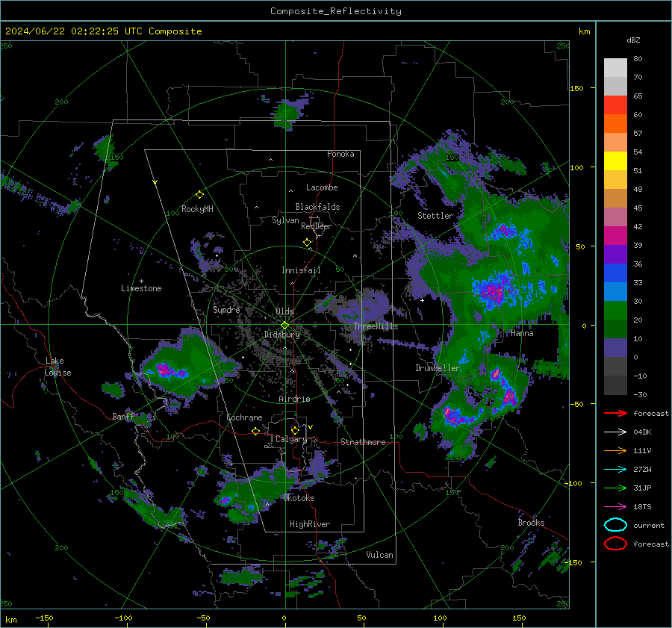Click the green 31JP arrow legend icon
This screenshot has height=628, width=672.
615,488
